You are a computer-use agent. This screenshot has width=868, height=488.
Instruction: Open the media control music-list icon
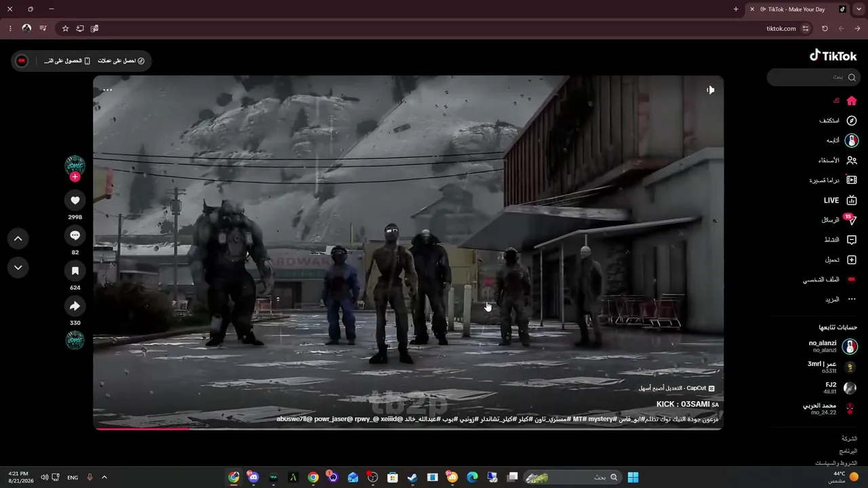43,28
